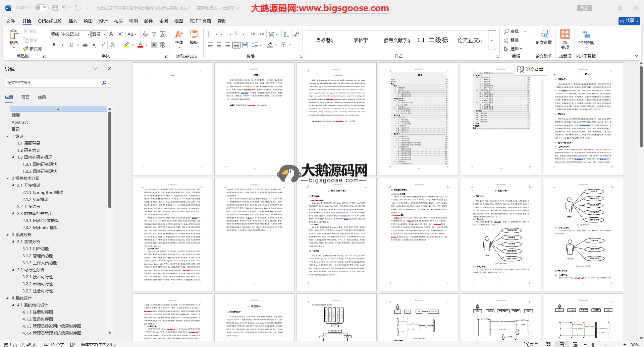This screenshot has width=644, height=347.
Task: Click the font color red swatch
Action: [x=140, y=45]
